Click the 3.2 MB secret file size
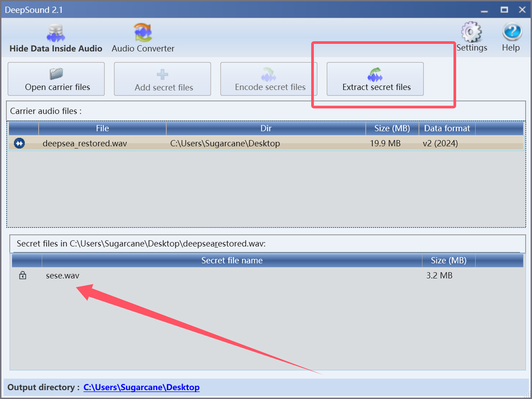This screenshot has height=399, width=532. click(439, 275)
